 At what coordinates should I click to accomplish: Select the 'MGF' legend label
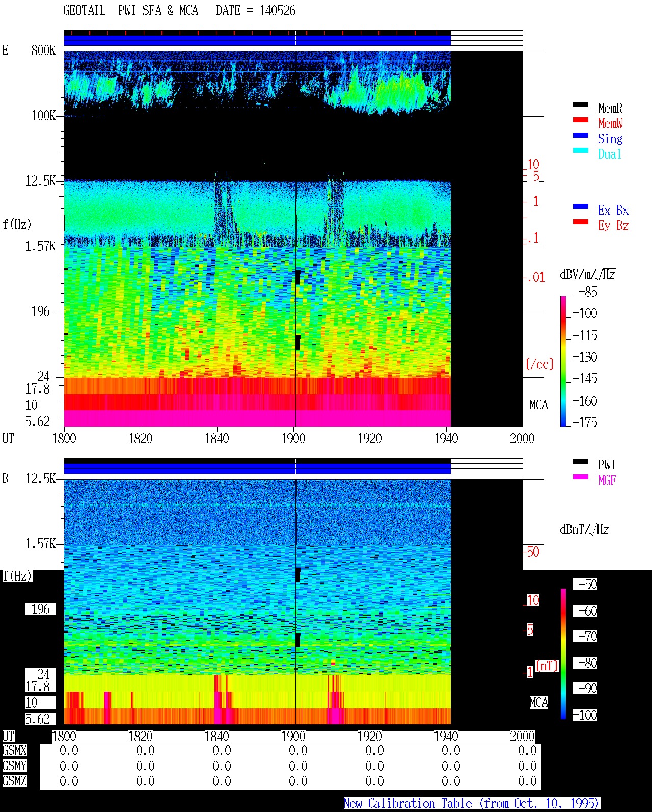coord(607,480)
